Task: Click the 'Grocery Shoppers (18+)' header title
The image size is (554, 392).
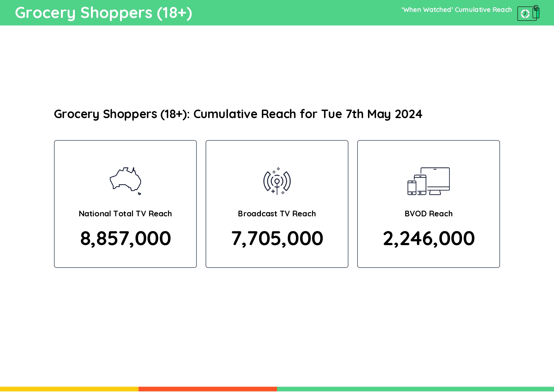Action: pos(104,13)
